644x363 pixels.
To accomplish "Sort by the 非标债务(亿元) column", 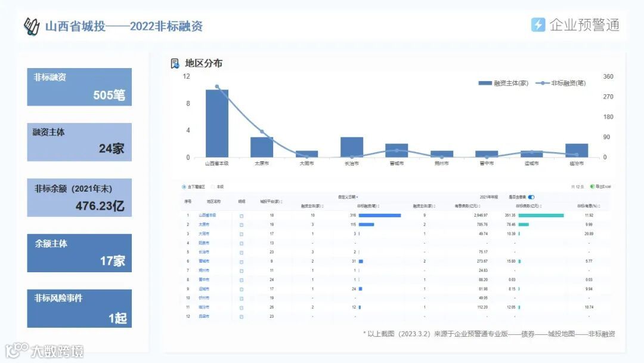I will click(x=528, y=206).
